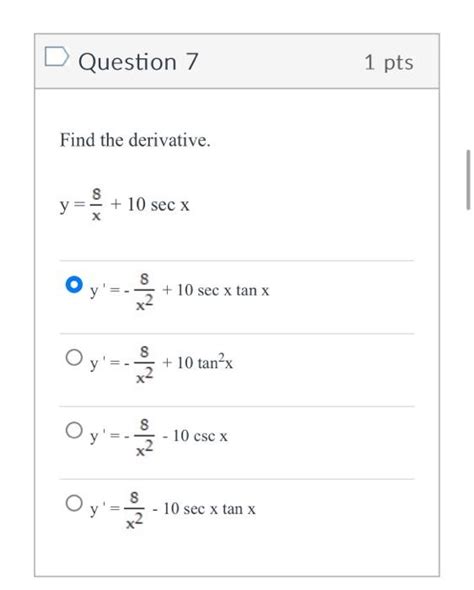Choose the radio beside the 10 tan²x answer

pyautogui.click(x=74, y=357)
